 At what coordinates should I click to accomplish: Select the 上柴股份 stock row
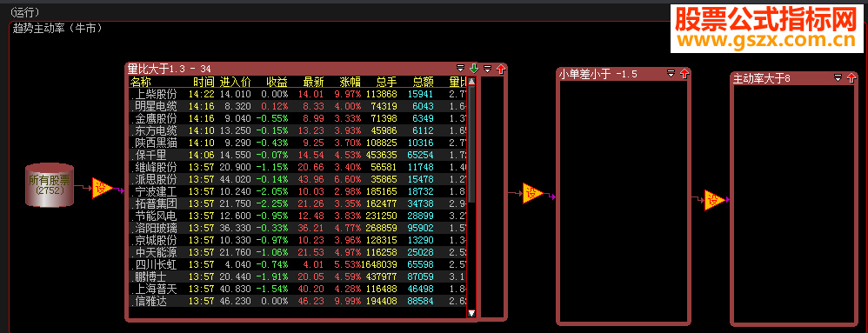[x=298, y=94]
